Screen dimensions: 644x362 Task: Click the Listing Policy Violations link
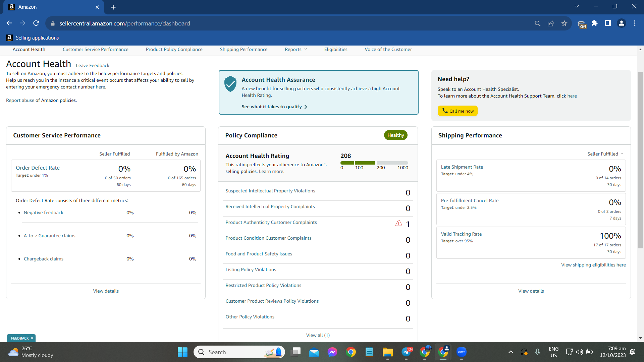tap(251, 269)
